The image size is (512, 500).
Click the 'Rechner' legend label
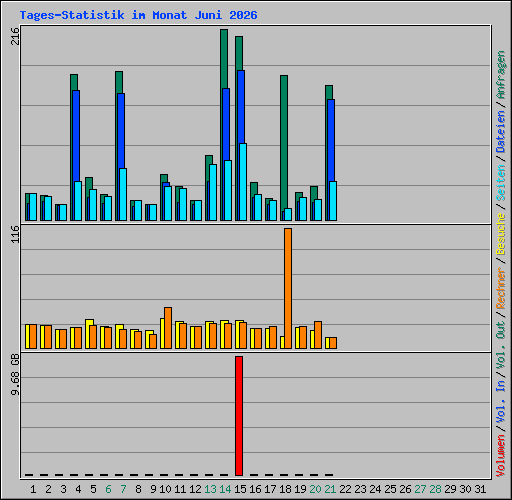[x=501, y=288]
